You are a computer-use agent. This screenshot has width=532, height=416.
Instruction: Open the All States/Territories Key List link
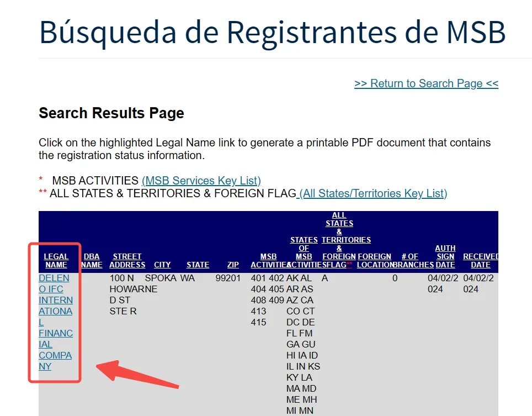373,193
